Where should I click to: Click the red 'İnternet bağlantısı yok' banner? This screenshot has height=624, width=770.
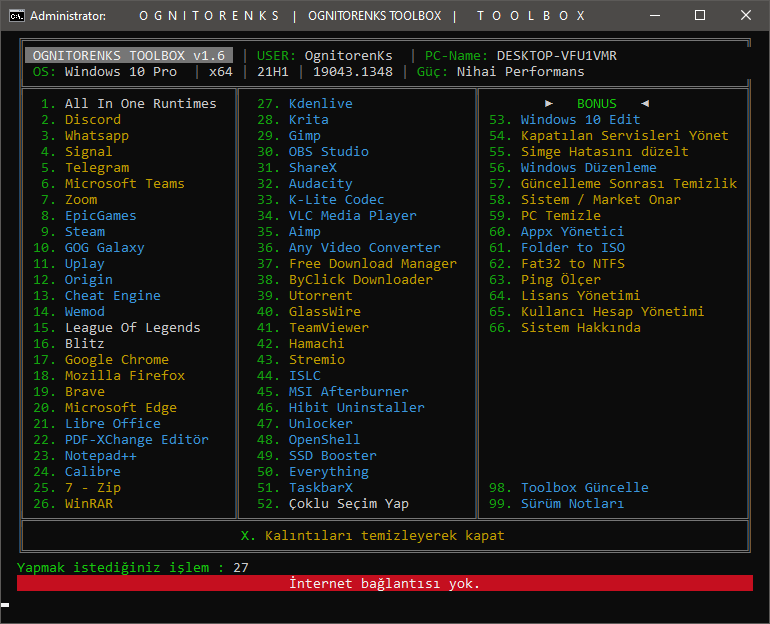pos(385,583)
